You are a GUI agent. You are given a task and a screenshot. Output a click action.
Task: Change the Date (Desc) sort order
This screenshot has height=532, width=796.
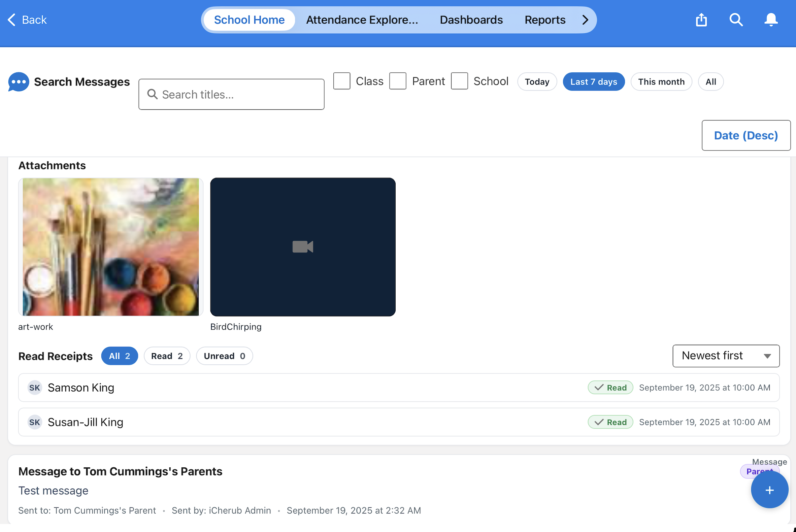[746, 135]
